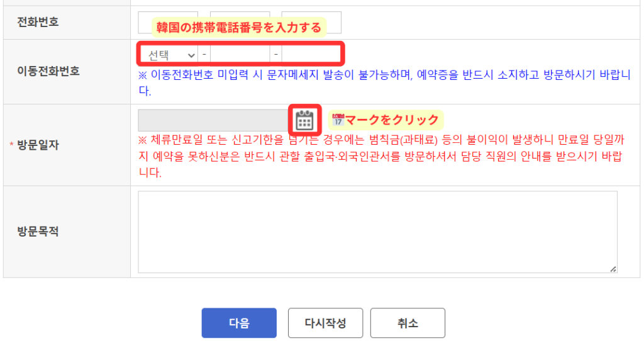Click the 방문목적 row label
This screenshot has height=341, width=644.
pos(38,232)
